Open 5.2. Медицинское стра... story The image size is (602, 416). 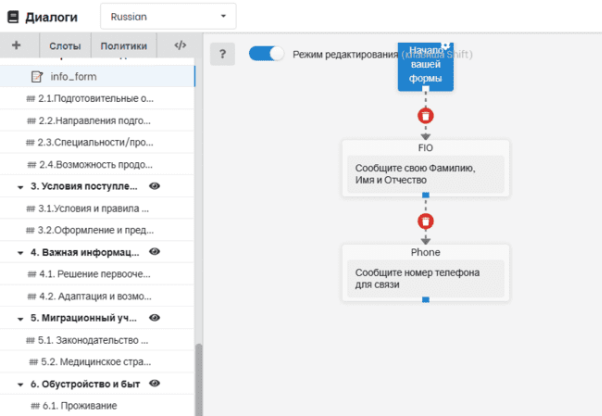[97, 362]
